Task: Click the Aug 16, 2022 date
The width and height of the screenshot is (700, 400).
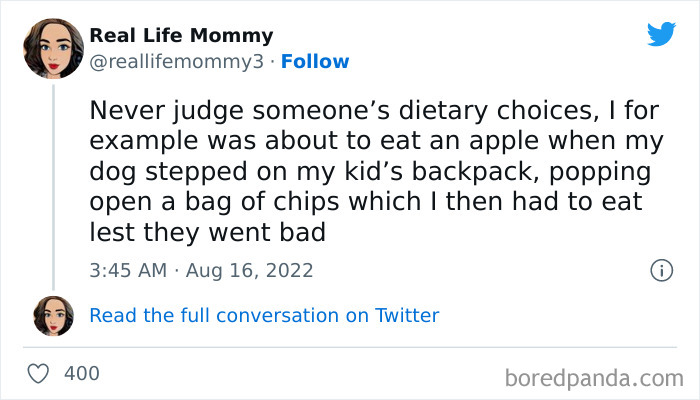Action: click(248, 270)
